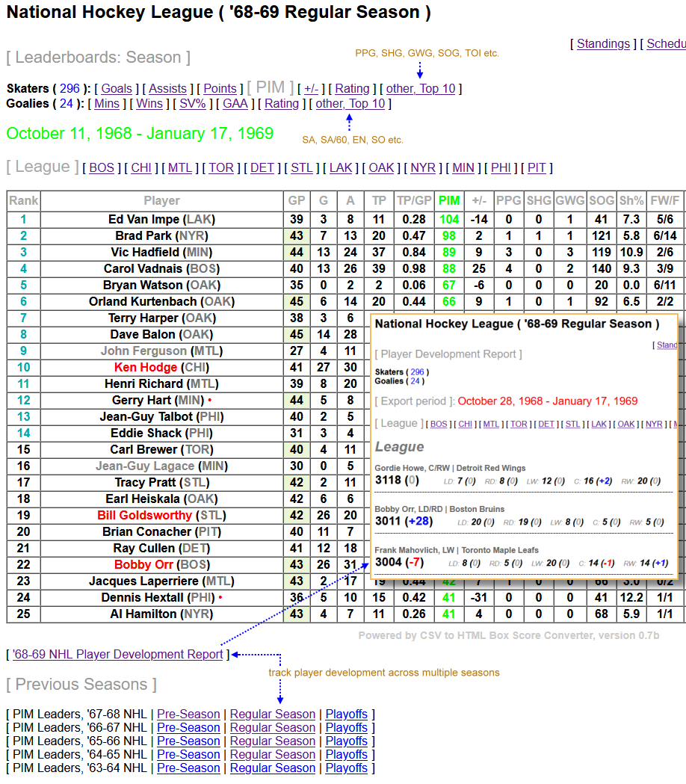This screenshot has width=686, height=784.
Task: Open '68-69 NHL Player Development Report
Action: point(118,655)
